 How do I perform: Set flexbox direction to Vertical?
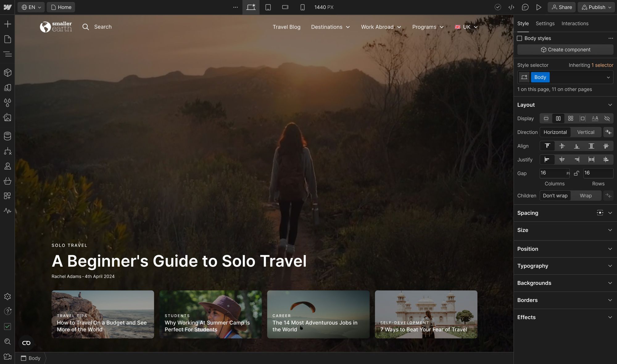point(586,132)
